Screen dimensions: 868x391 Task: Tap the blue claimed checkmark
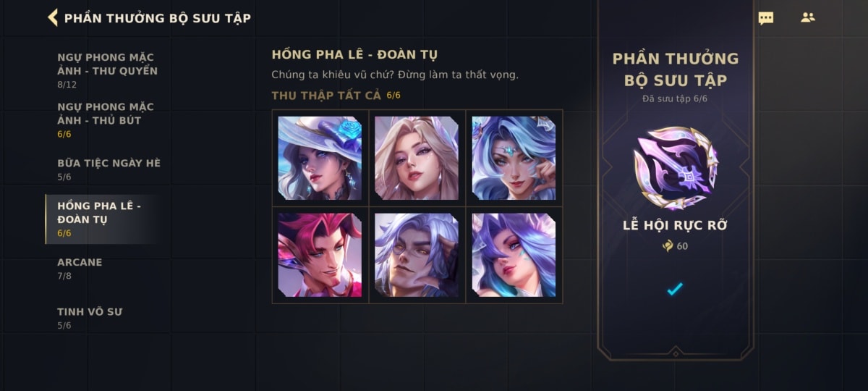(x=675, y=290)
